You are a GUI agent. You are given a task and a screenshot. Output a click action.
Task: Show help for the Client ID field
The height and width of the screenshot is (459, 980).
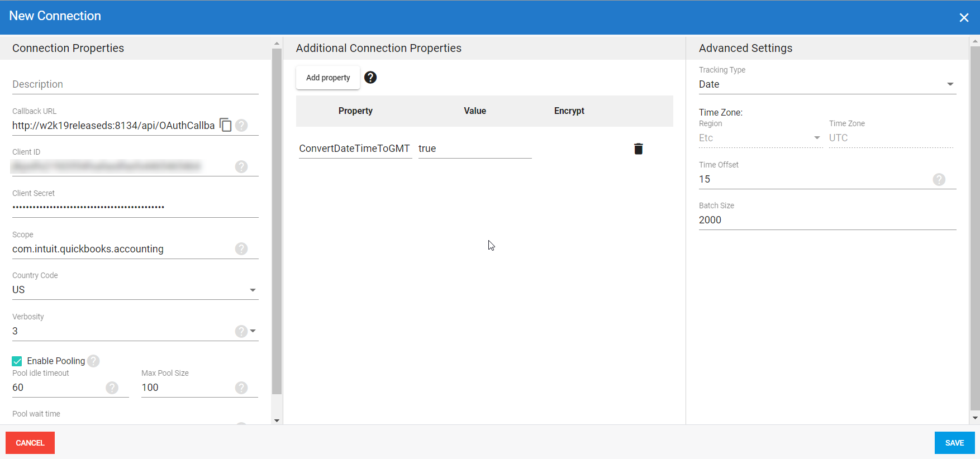click(241, 166)
